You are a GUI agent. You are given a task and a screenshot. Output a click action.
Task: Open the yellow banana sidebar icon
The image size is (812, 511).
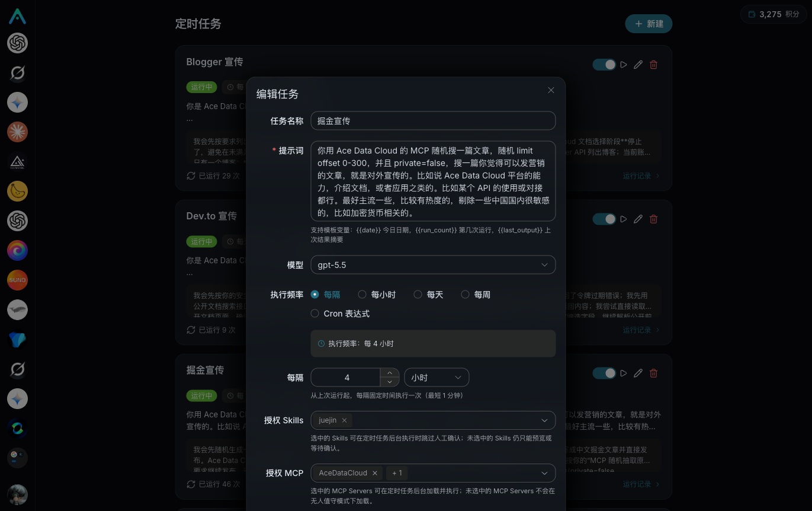pyautogui.click(x=17, y=191)
